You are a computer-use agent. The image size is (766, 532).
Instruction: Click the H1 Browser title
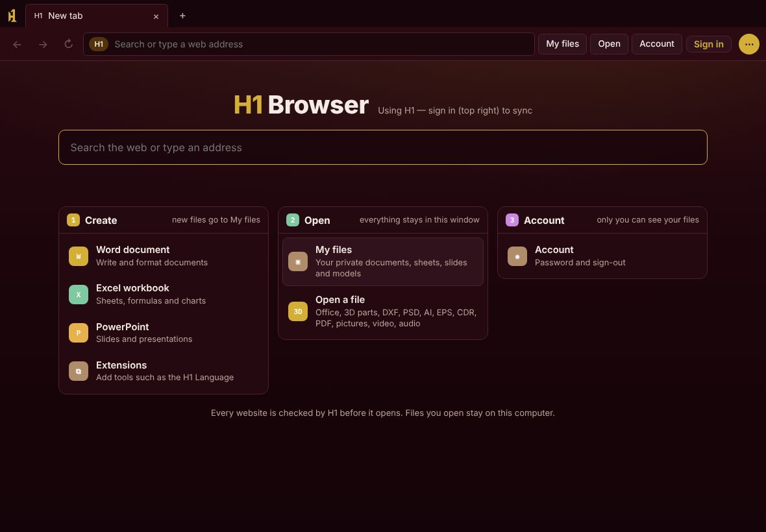click(x=301, y=105)
